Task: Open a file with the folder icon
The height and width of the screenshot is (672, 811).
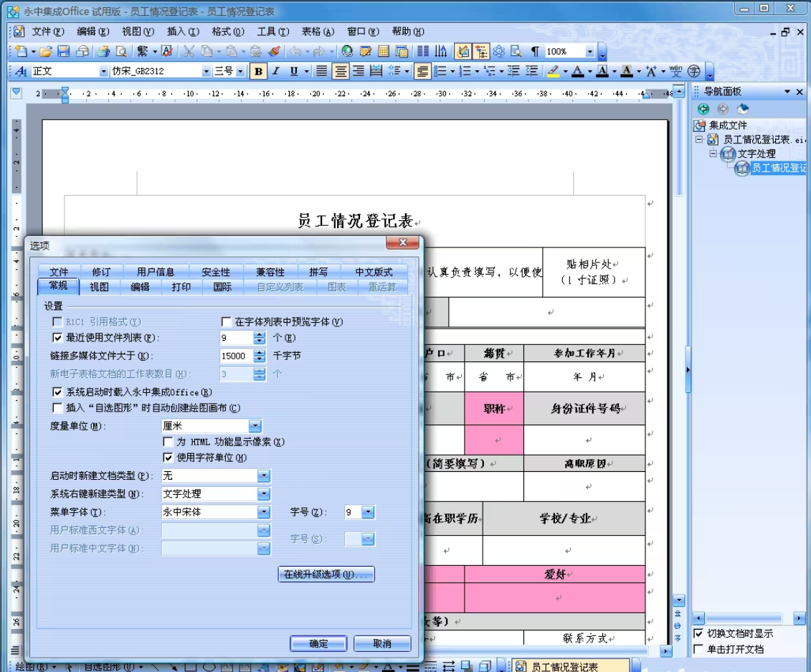Action: [45, 51]
